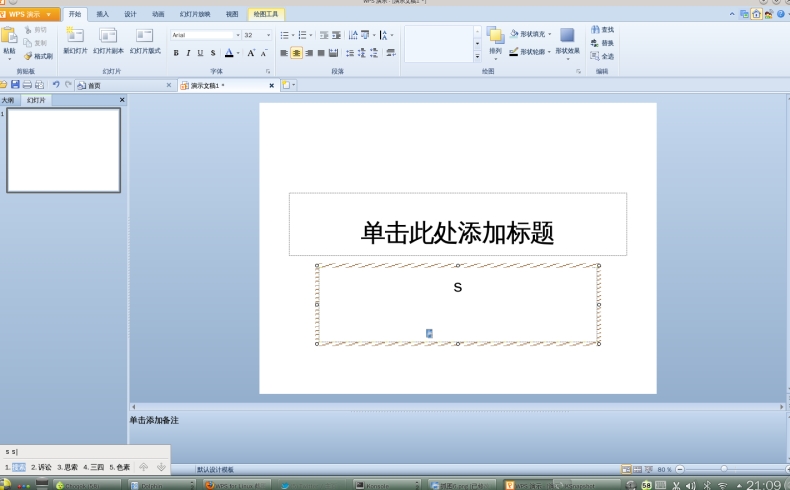Click the increase indent icon

coord(337,35)
